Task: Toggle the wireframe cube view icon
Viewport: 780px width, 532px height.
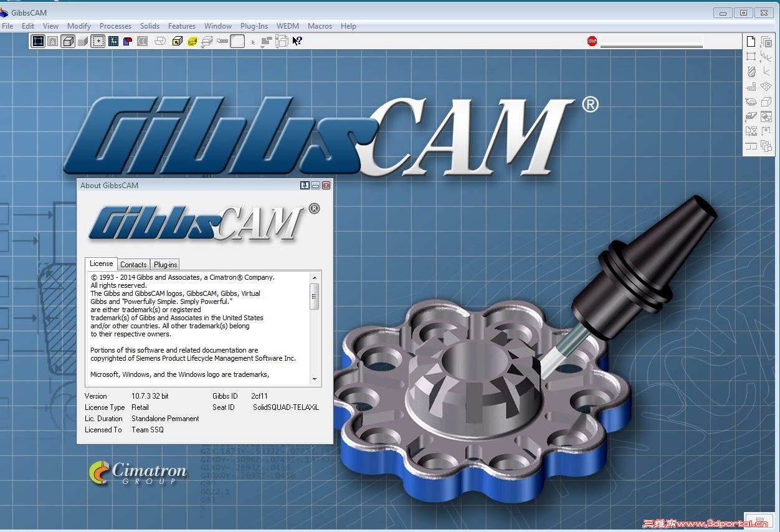Action: click(68, 41)
